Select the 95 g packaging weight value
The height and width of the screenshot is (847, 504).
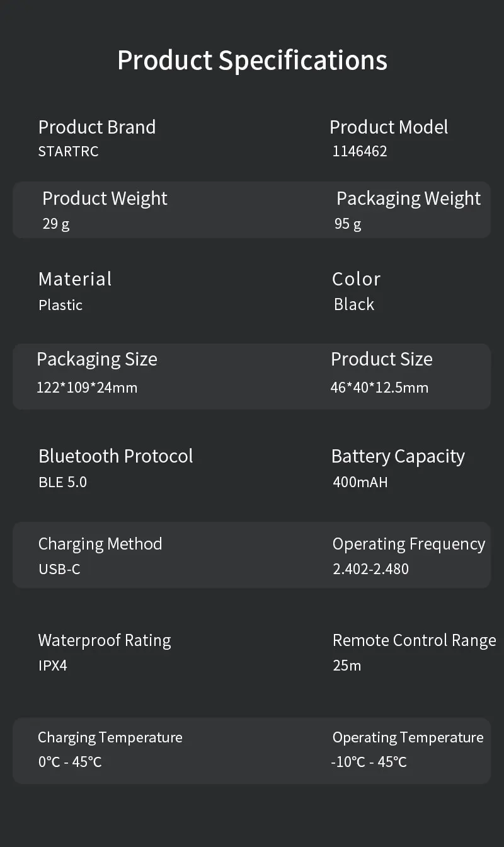tap(348, 224)
